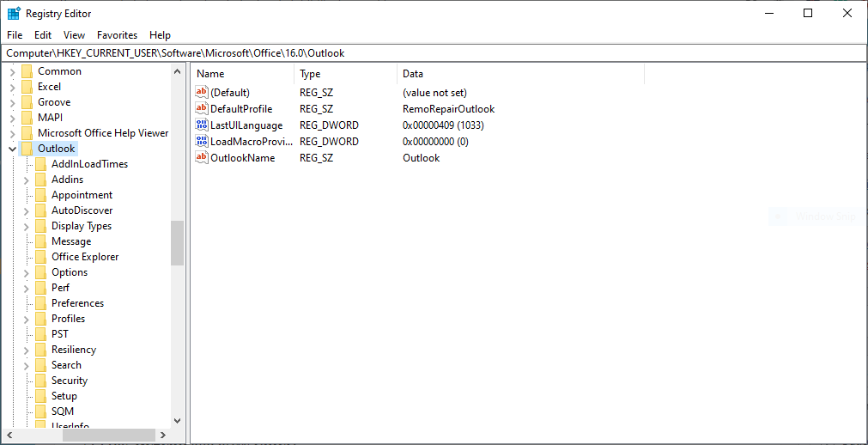
Task: Click the Message folder icon
Action: pyautogui.click(x=40, y=241)
